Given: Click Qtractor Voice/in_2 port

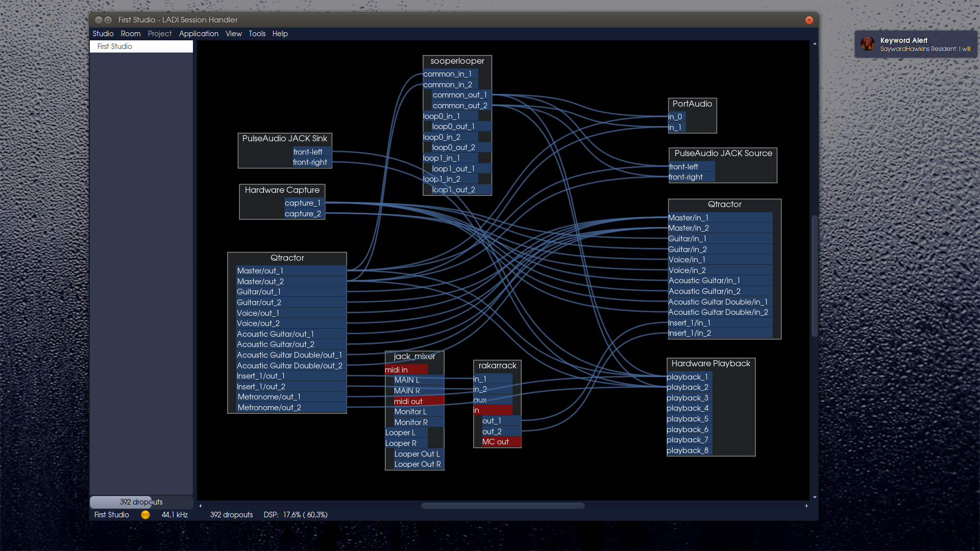Looking at the screenshot, I should (x=720, y=270).
